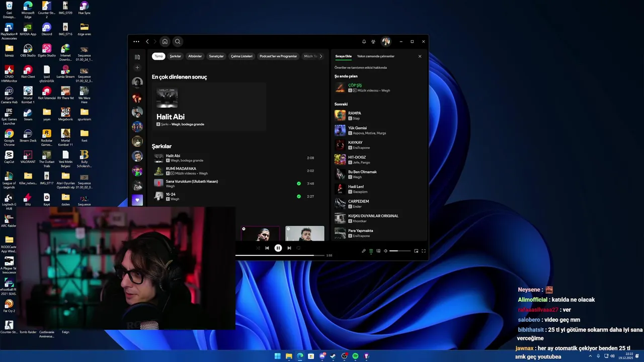Switch to Yakın zamanda çalınanlar tab
This screenshot has width=644, height=362.
click(x=376, y=56)
